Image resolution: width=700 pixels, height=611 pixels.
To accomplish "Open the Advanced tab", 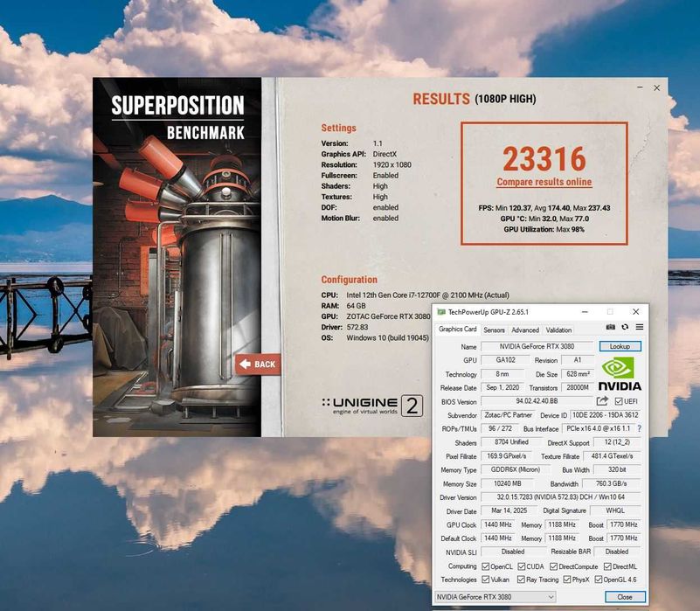I will [x=525, y=330].
